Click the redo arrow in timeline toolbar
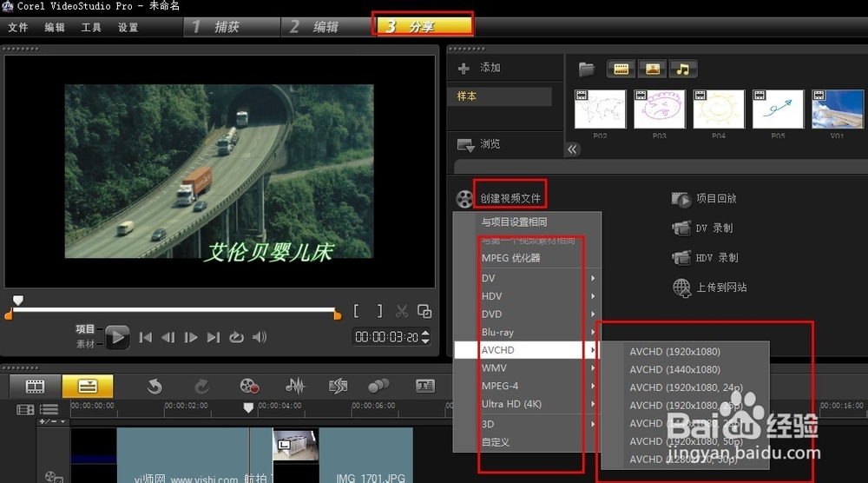This screenshot has height=483, width=868. pyautogui.click(x=201, y=386)
